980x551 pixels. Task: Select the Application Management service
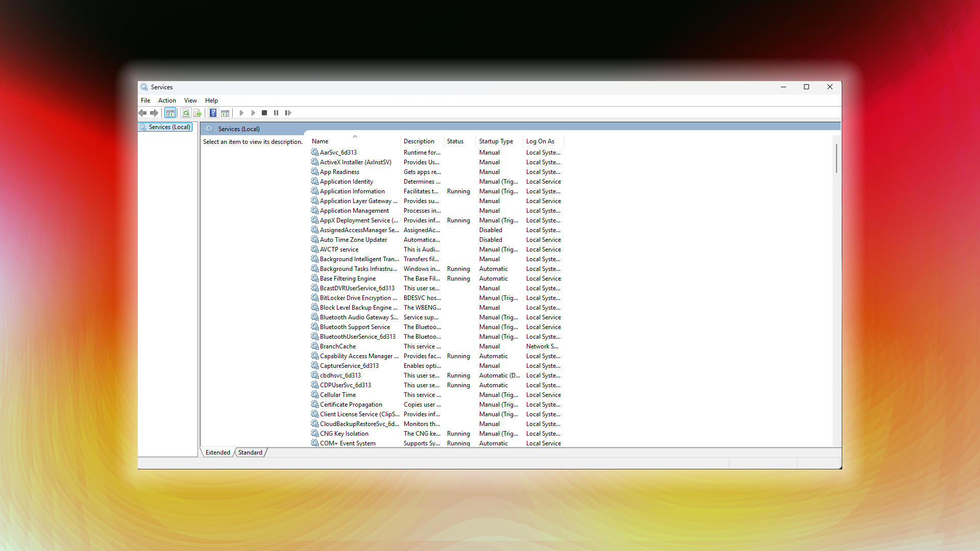coord(354,211)
